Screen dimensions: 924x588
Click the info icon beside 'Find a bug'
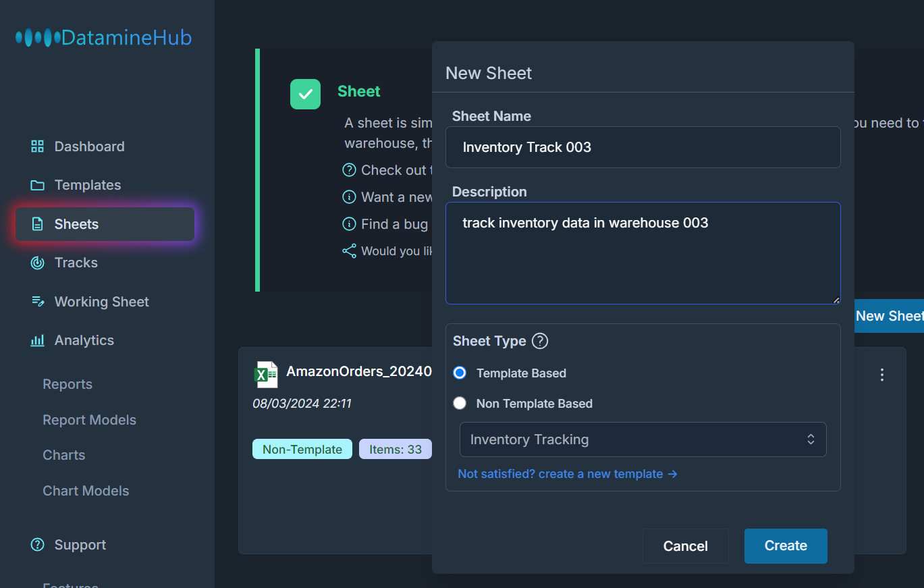pyautogui.click(x=349, y=224)
